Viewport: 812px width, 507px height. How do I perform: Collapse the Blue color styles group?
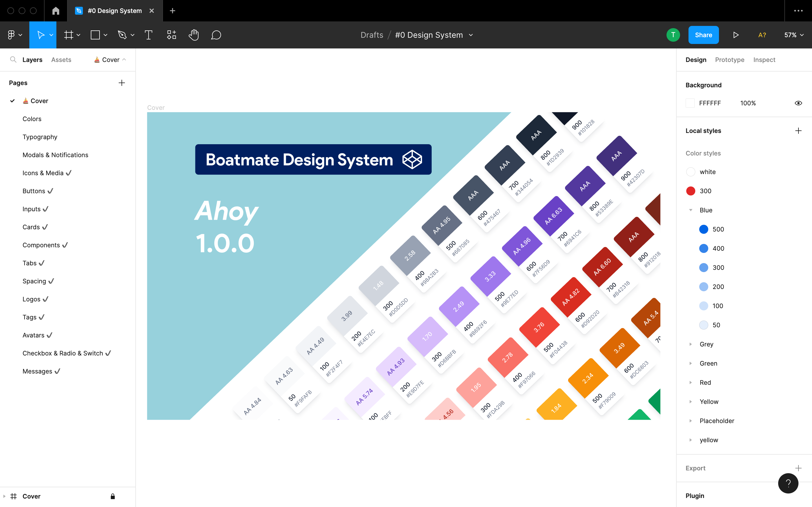tap(690, 210)
